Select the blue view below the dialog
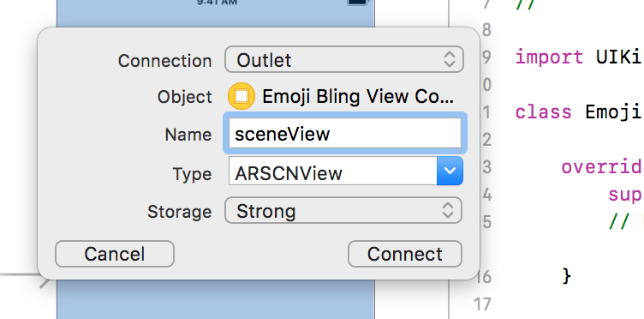The image size is (644, 319). (216, 299)
